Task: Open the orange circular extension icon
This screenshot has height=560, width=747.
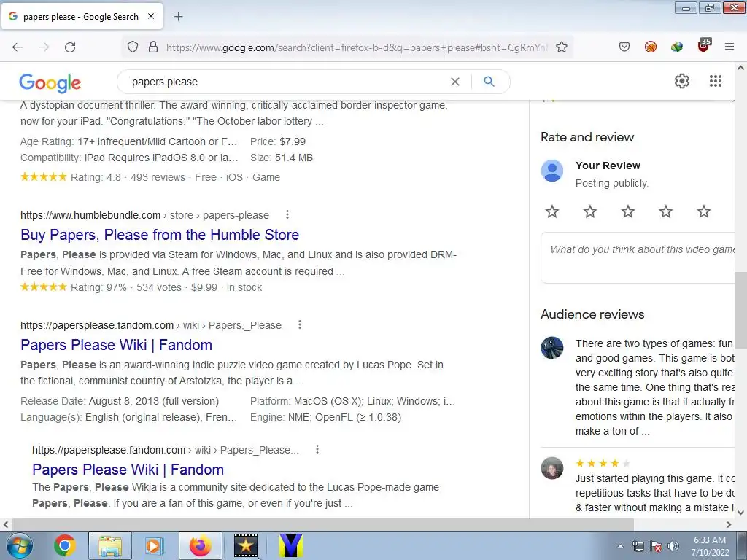Action: (651, 47)
